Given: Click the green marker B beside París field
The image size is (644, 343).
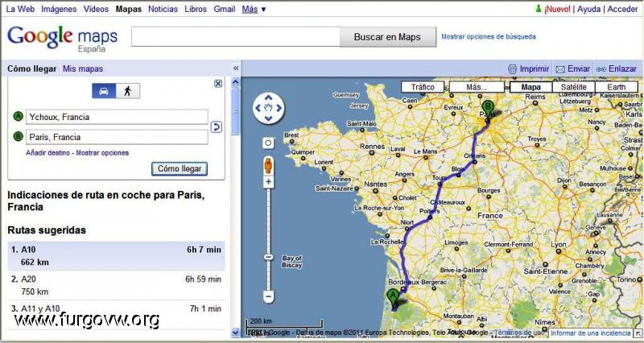Looking at the screenshot, I should [x=18, y=136].
